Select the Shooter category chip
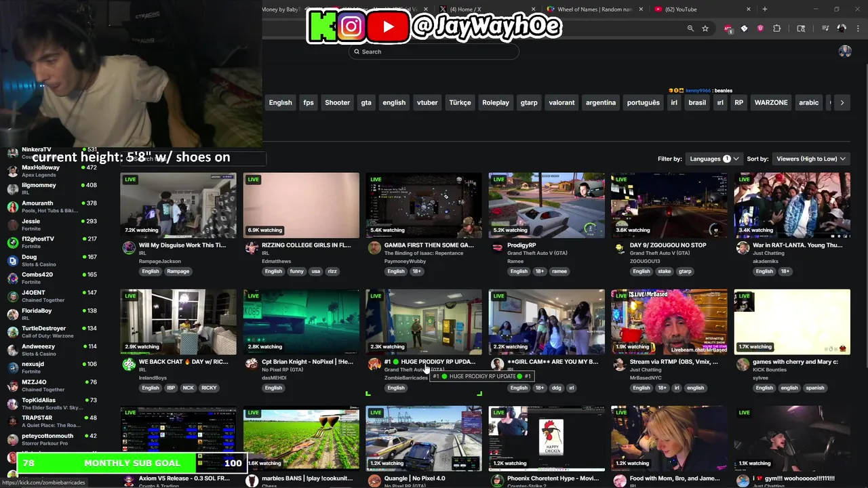This screenshot has width=868, height=488. 337,102
